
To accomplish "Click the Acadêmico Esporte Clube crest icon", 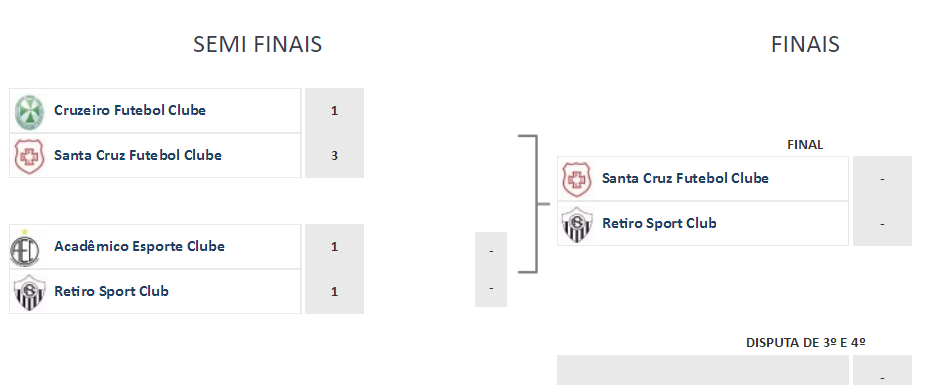I will tap(25, 248).
